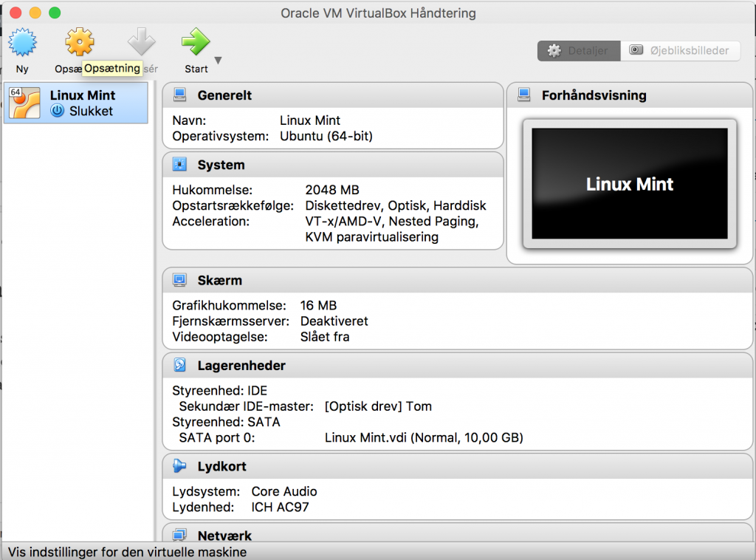756x560 pixels.
Task: Open the Netværk section header
Action: click(458, 533)
